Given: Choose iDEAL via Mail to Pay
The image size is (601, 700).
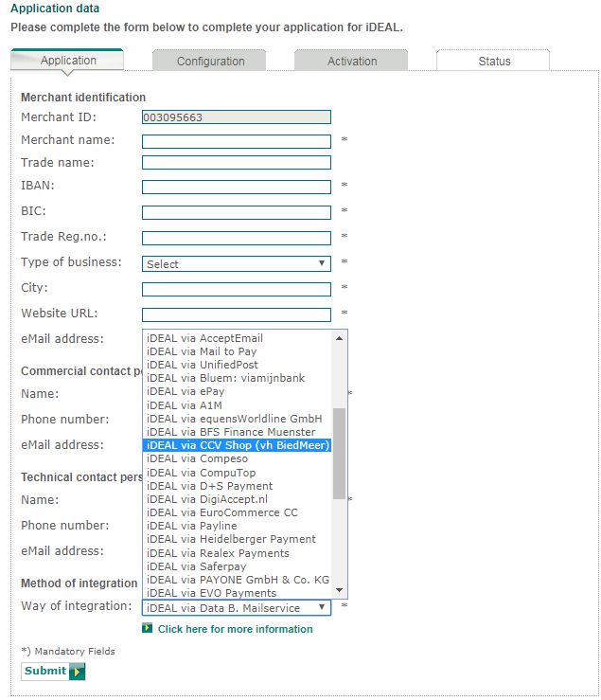Looking at the screenshot, I should tap(237, 351).
